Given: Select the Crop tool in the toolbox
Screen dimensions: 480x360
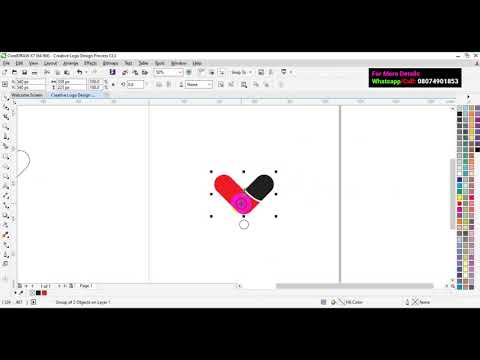Looking at the screenshot, I should coord(6,117).
